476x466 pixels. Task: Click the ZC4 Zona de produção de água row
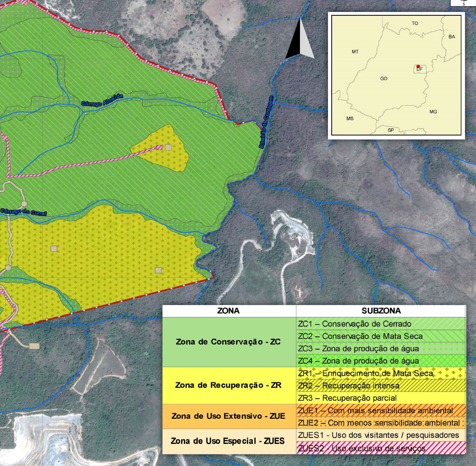pos(381,361)
